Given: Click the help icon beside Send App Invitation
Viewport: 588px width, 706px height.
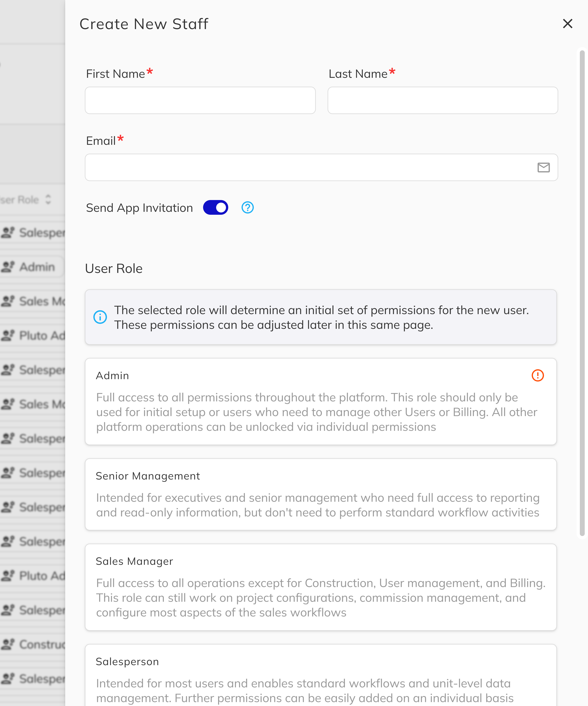Looking at the screenshot, I should coord(247,207).
